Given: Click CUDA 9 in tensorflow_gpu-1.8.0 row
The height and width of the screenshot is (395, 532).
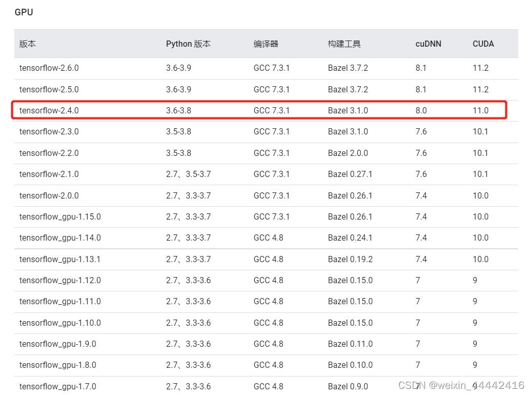Looking at the screenshot, I should point(475,365).
